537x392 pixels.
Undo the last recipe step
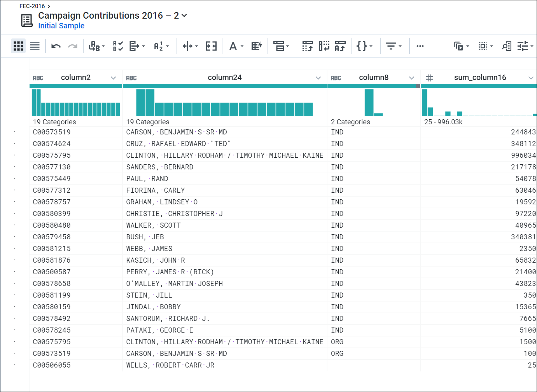(x=56, y=46)
